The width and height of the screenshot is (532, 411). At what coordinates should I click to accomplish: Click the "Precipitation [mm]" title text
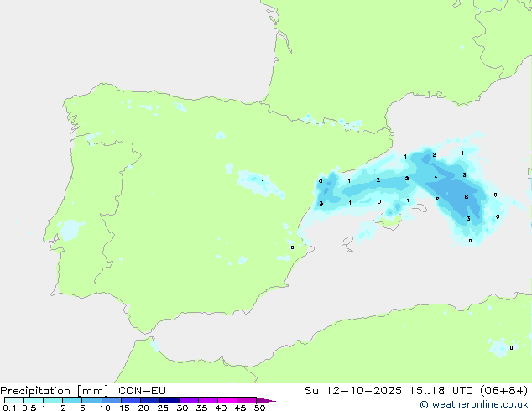(x=55, y=391)
